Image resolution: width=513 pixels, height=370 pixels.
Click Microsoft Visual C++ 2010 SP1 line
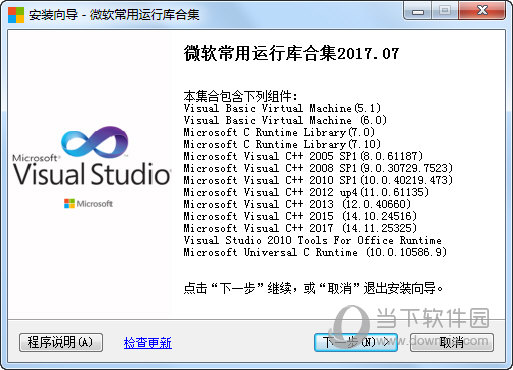[x=318, y=180]
